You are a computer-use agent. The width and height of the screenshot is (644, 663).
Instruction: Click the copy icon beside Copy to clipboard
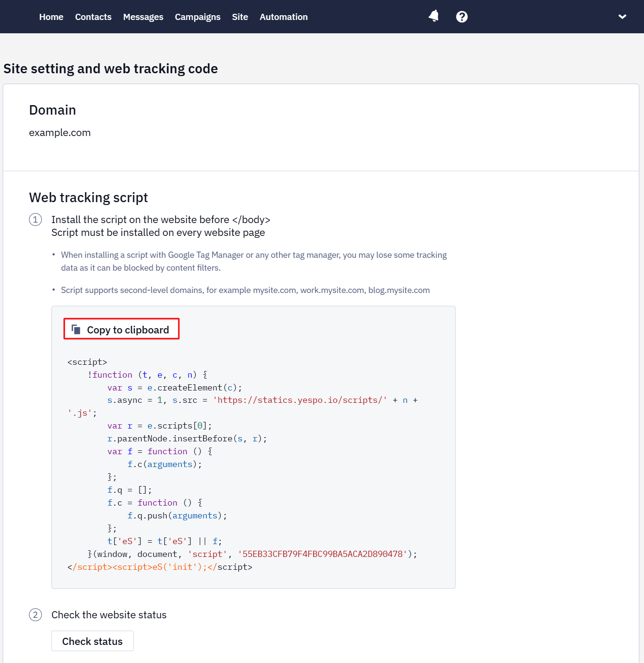76,330
